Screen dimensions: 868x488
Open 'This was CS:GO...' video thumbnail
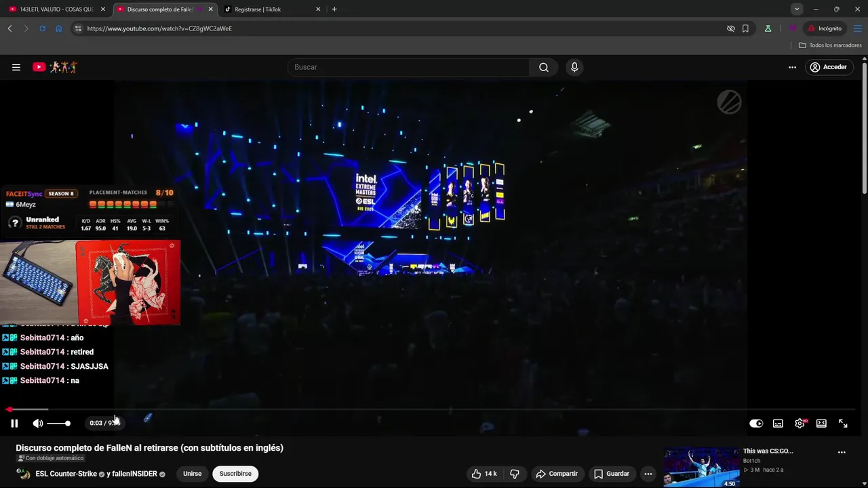(701, 467)
